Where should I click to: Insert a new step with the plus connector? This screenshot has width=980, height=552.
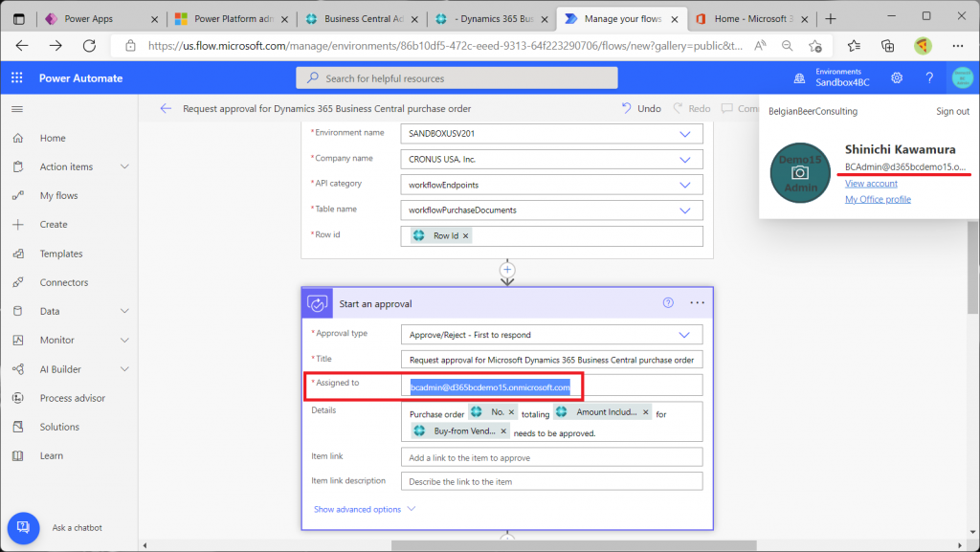(507, 270)
